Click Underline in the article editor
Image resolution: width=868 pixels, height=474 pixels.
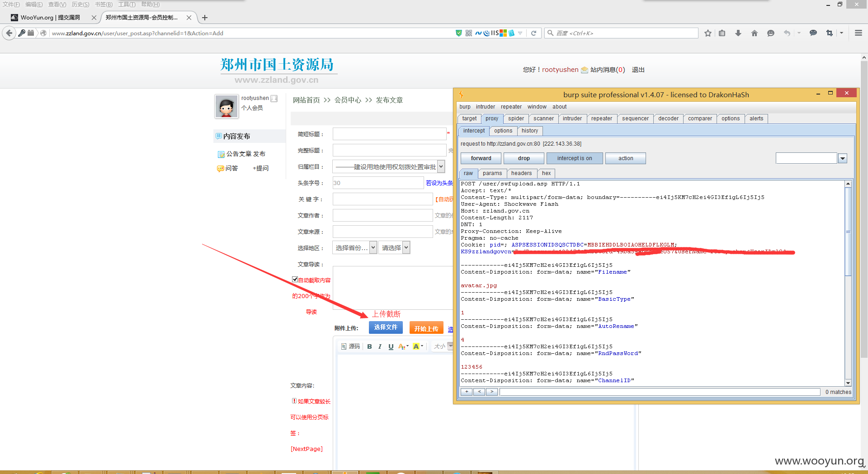(x=391, y=346)
